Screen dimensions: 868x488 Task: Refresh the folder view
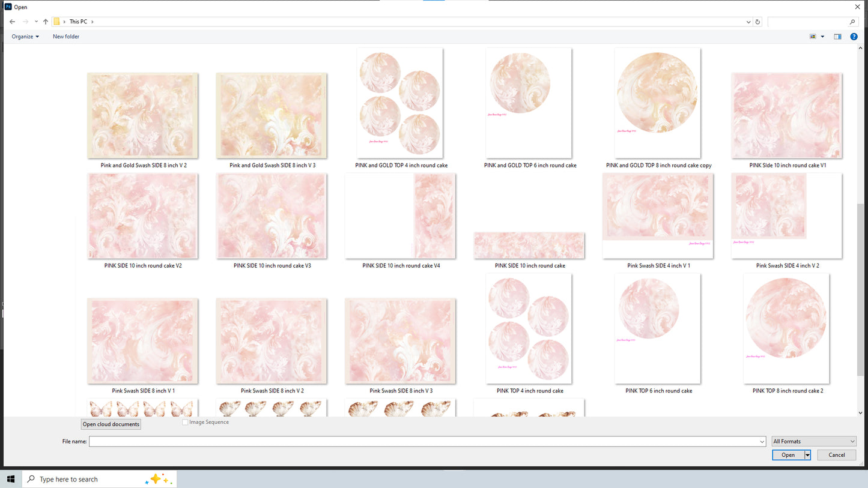click(x=757, y=22)
